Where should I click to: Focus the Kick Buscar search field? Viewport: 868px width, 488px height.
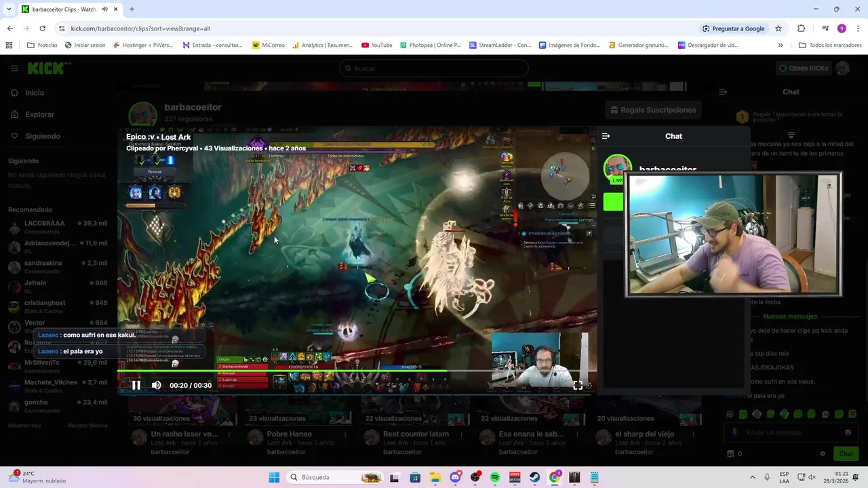(434, 68)
